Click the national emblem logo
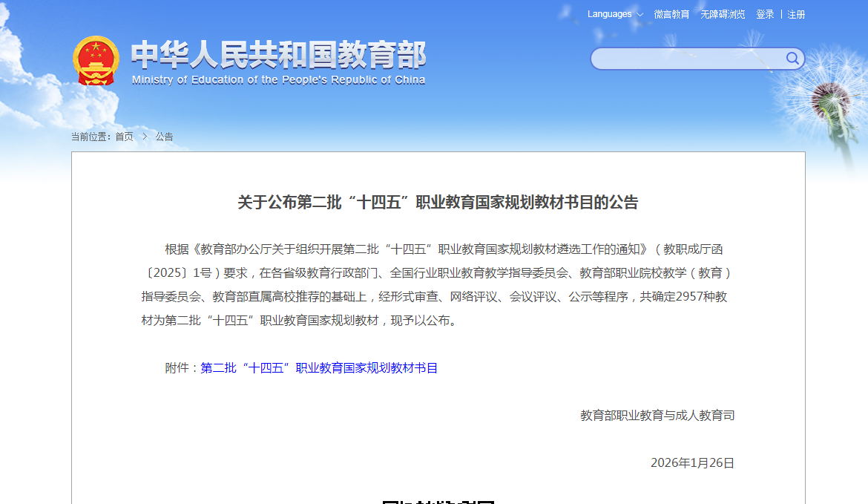Image resolution: width=868 pixels, height=504 pixels. pyautogui.click(x=96, y=60)
